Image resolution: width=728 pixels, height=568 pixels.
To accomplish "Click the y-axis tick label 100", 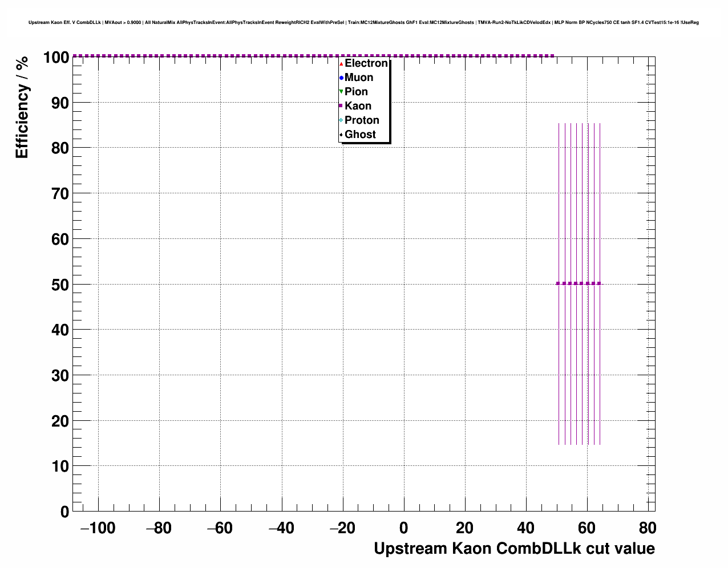I will (55, 58).
